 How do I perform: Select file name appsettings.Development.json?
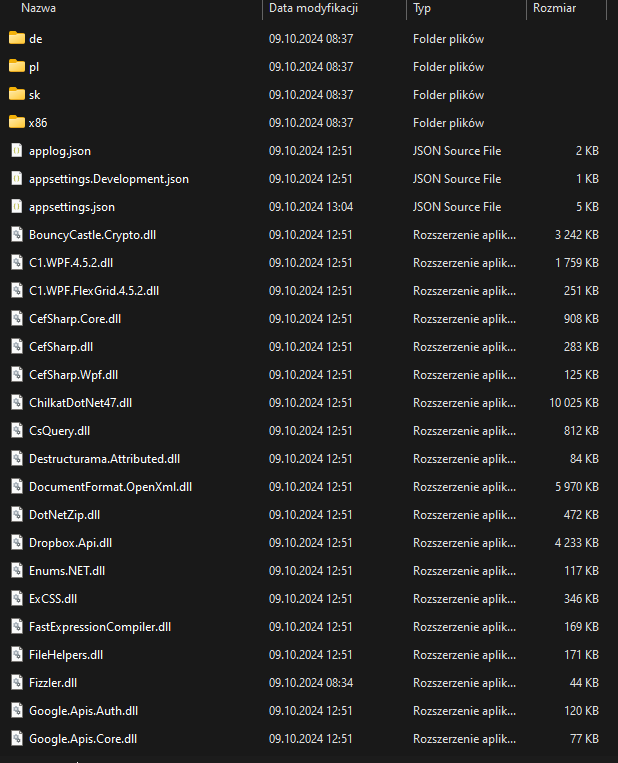coord(109,179)
